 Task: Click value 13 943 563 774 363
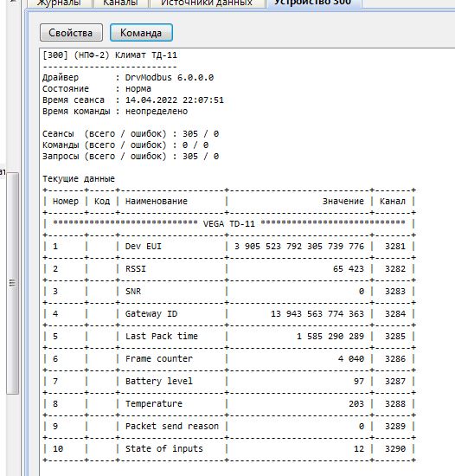click(x=317, y=313)
